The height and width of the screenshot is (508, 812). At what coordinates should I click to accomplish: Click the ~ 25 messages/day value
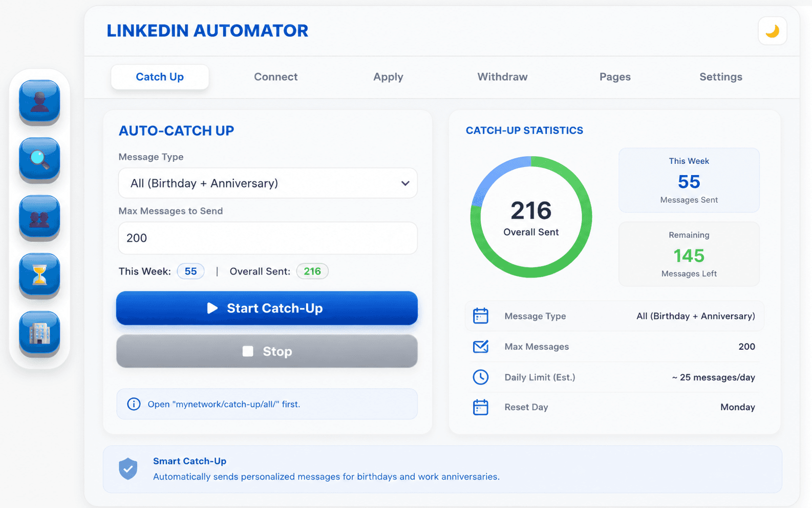(713, 377)
